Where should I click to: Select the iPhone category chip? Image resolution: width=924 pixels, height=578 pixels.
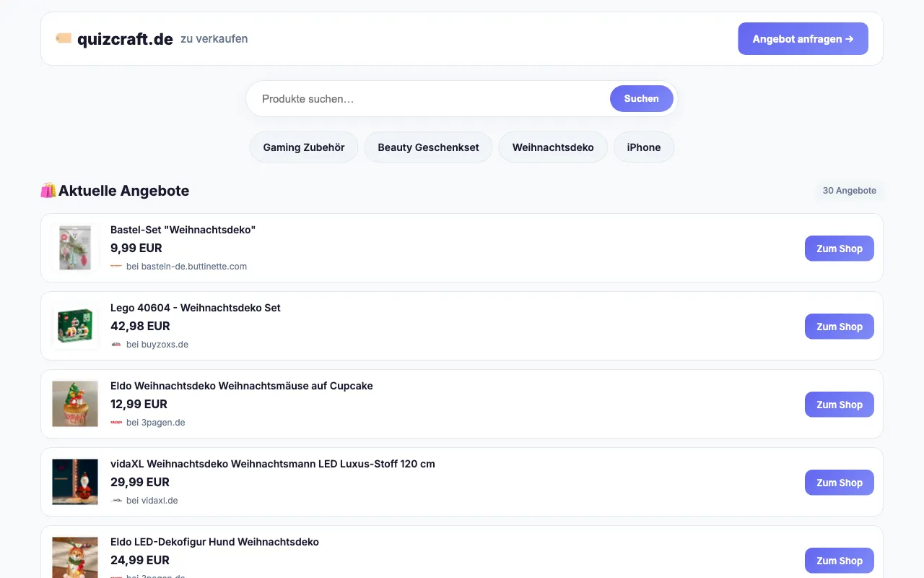click(644, 147)
